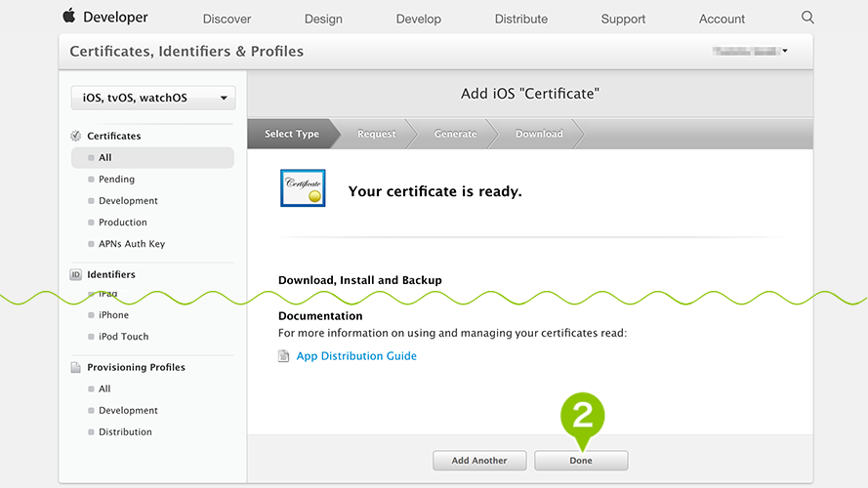Select the Select Type step
The image size is (868, 488).
point(292,134)
